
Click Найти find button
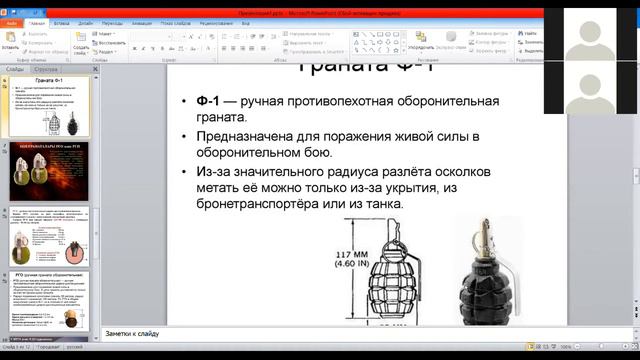(527, 33)
